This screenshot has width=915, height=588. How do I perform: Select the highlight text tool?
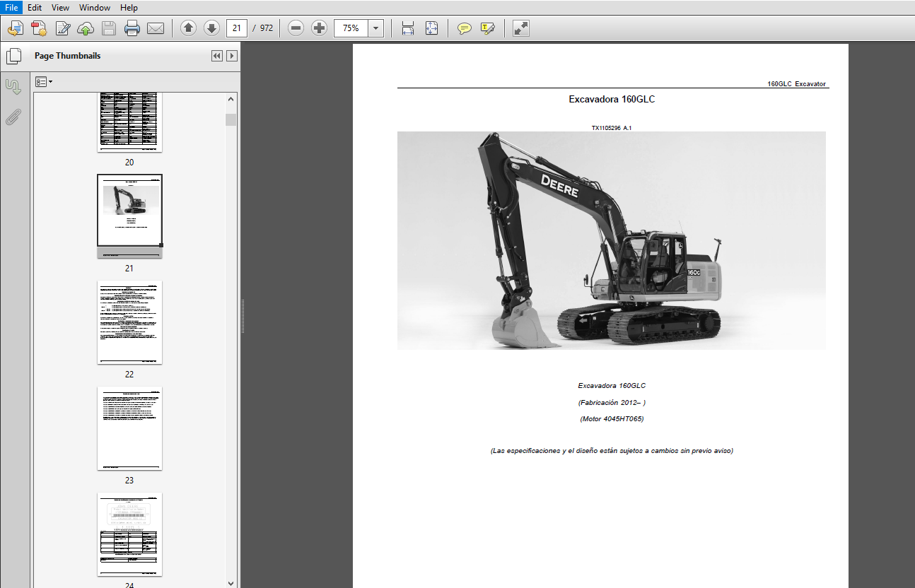click(487, 28)
